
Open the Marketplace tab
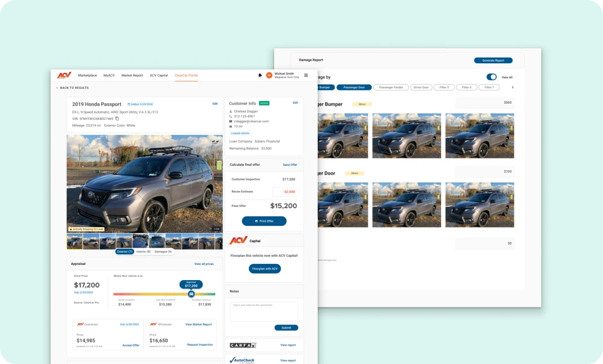click(x=88, y=75)
